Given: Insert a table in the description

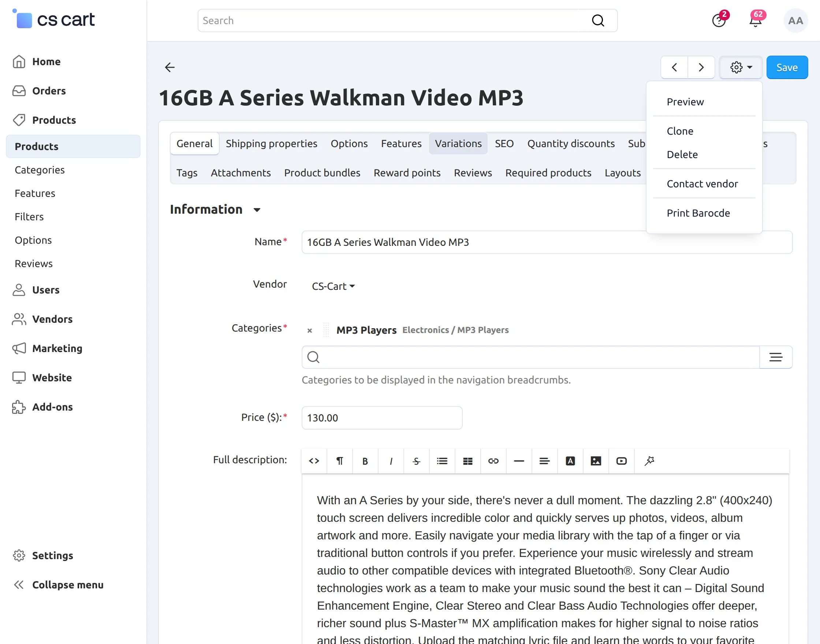Looking at the screenshot, I should [x=467, y=461].
